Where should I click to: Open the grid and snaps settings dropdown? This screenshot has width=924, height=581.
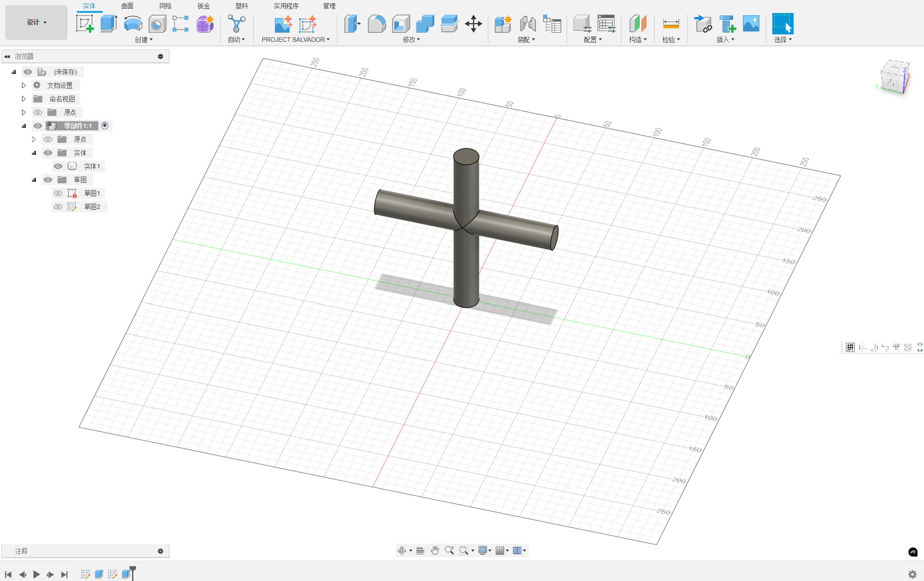click(x=502, y=550)
